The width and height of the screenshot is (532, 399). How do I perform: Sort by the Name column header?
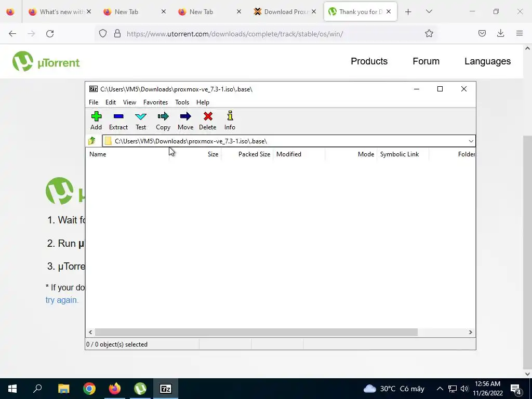127,154
